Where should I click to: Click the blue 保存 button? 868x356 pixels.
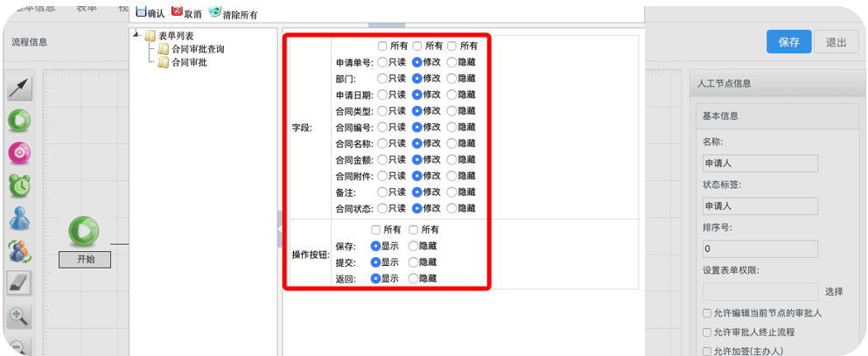788,42
